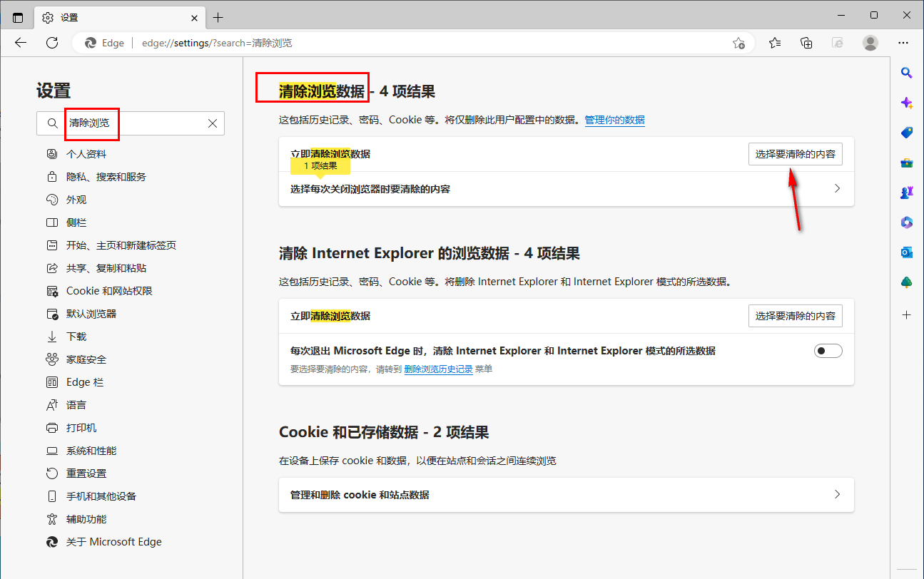The height and width of the screenshot is (579, 924).
Task: Clear the settings search box with X
Action: coord(212,123)
